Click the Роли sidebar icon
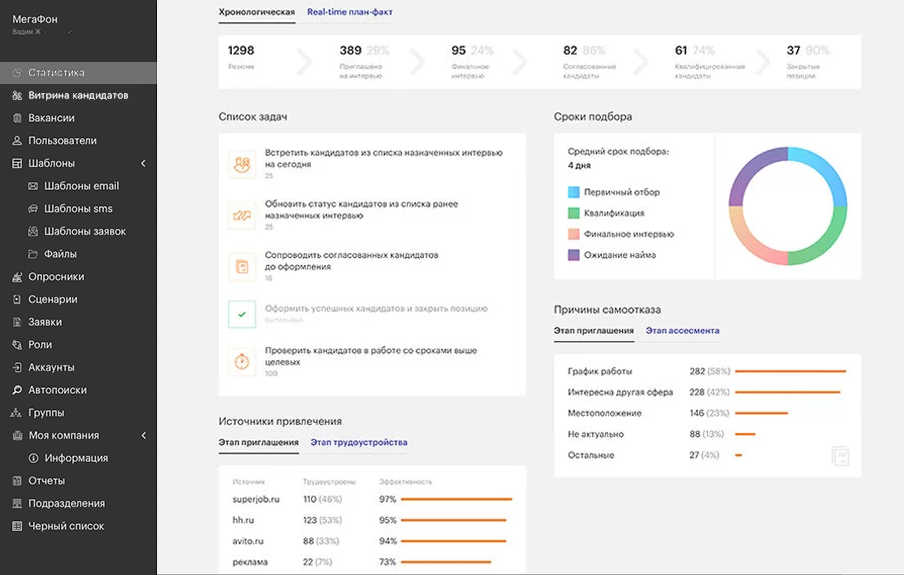This screenshot has height=575, width=904. coord(17,344)
